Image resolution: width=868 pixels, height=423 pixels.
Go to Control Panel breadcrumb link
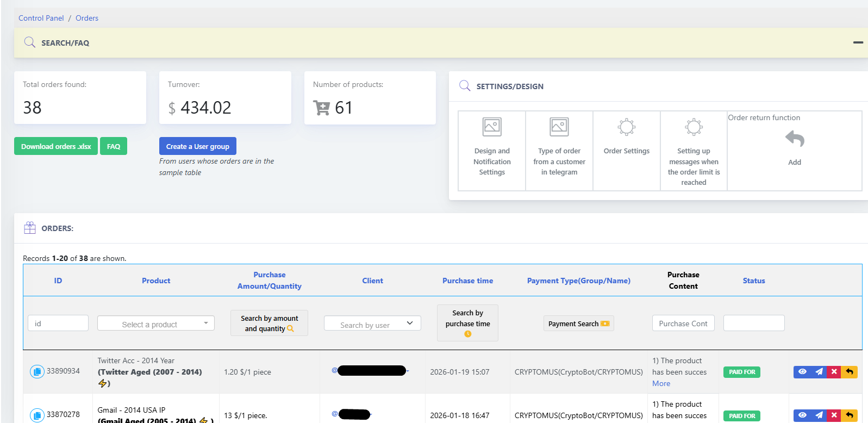pos(41,18)
